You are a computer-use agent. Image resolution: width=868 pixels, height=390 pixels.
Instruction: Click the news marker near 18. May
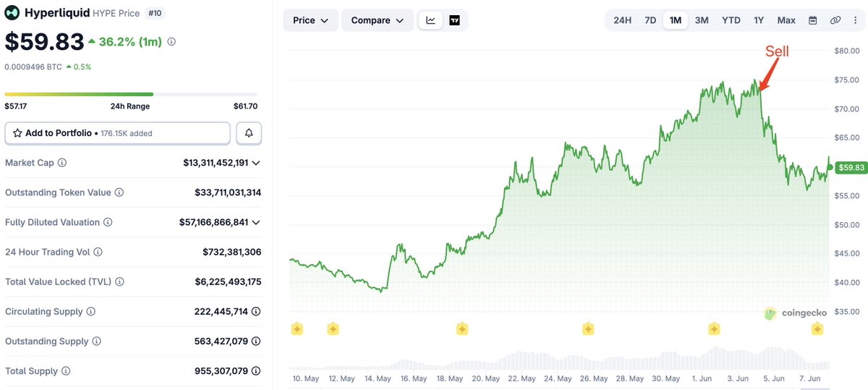pyautogui.click(x=462, y=329)
